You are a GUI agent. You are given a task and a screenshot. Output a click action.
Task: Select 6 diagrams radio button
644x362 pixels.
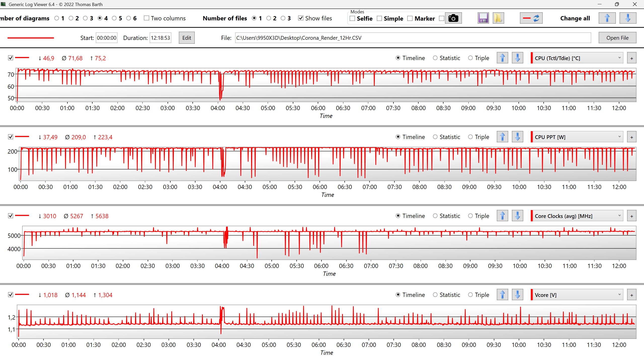click(x=129, y=18)
